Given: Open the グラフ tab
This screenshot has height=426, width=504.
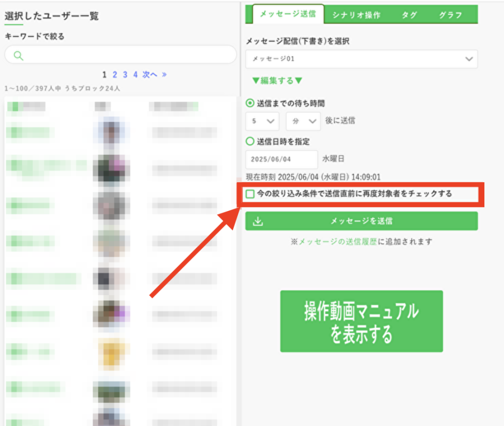Looking at the screenshot, I should [451, 15].
